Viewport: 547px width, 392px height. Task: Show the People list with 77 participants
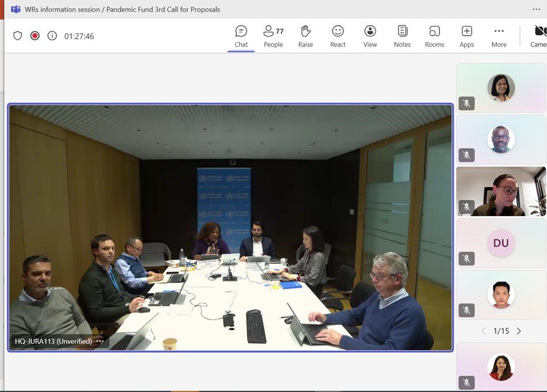273,36
